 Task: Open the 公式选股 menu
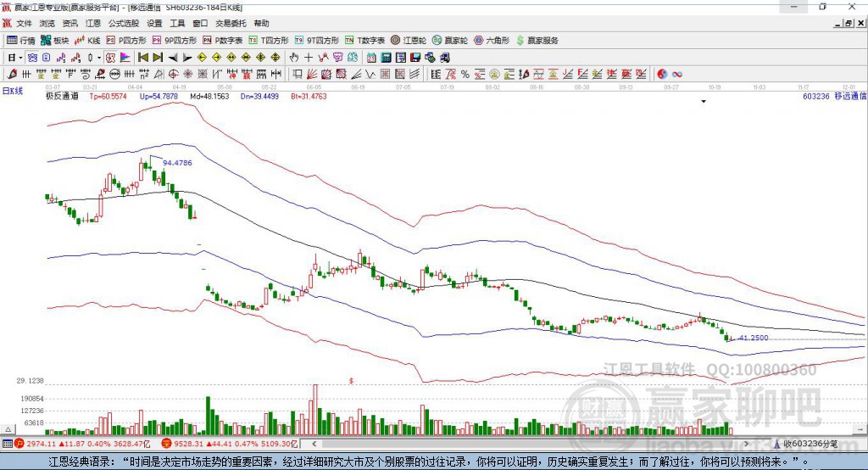click(124, 23)
